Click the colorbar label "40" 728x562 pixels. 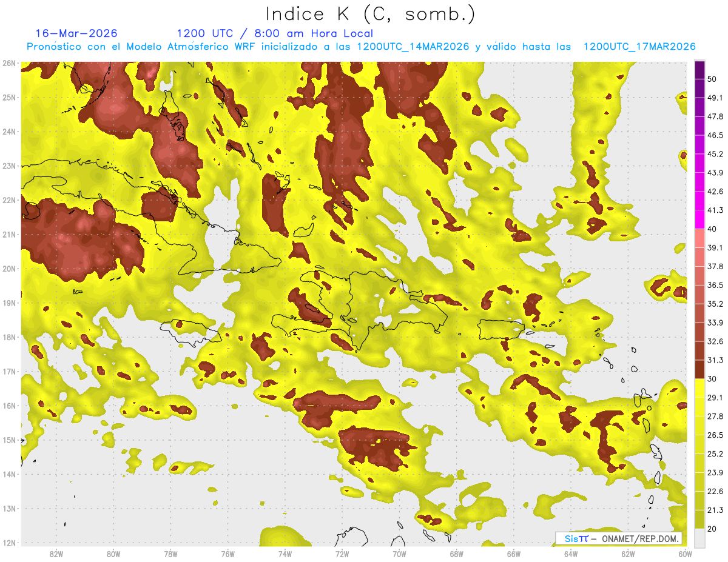click(713, 229)
